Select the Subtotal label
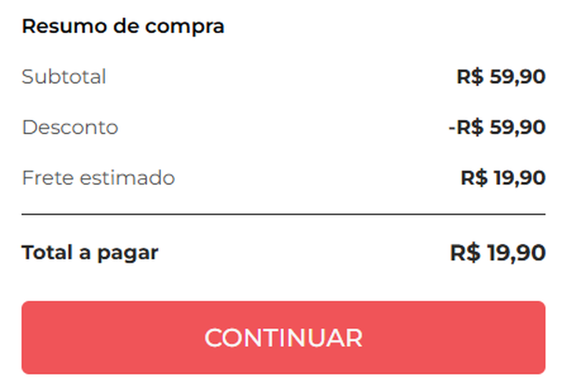This screenshot has height=392, width=562. click(x=64, y=77)
